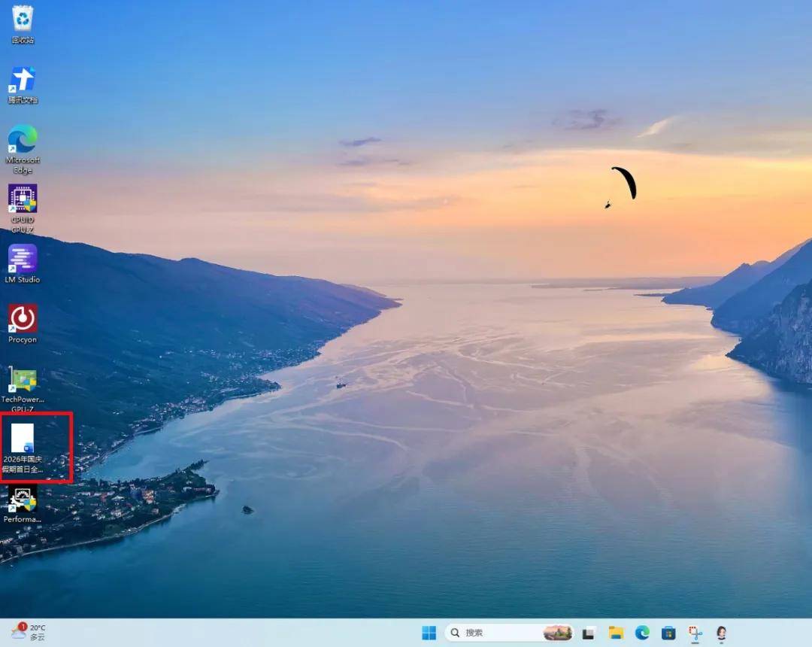
Task: Click the avatar app icon in taskbar
Action: click(721, 633)
